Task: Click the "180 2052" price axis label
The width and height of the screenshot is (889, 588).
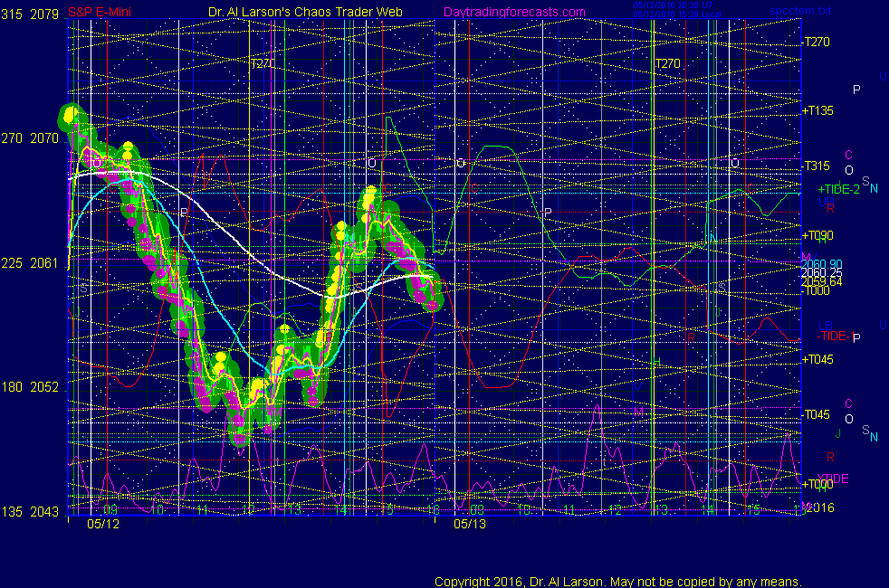Action: click(x=30, y=387)
